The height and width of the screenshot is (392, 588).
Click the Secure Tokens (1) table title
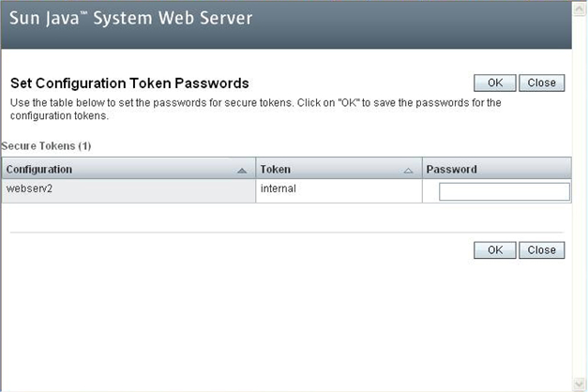point(46,146)
